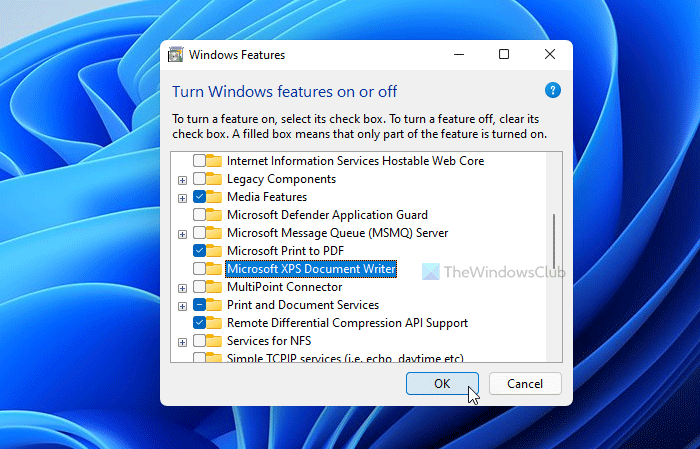Select the MultiPoint Connector label
Screen dimensions: 700x449
coord(284,287)
